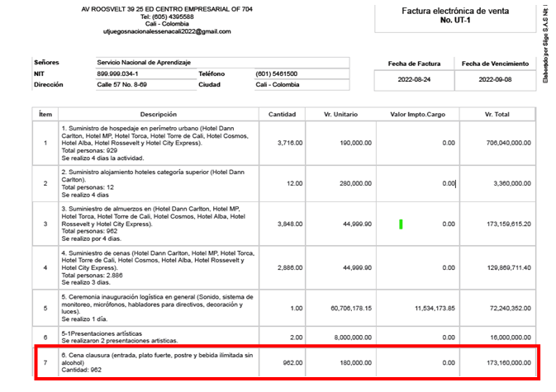556x392 pixels.
Task: Select unit value 180,000.00
Action: [355, 363]
